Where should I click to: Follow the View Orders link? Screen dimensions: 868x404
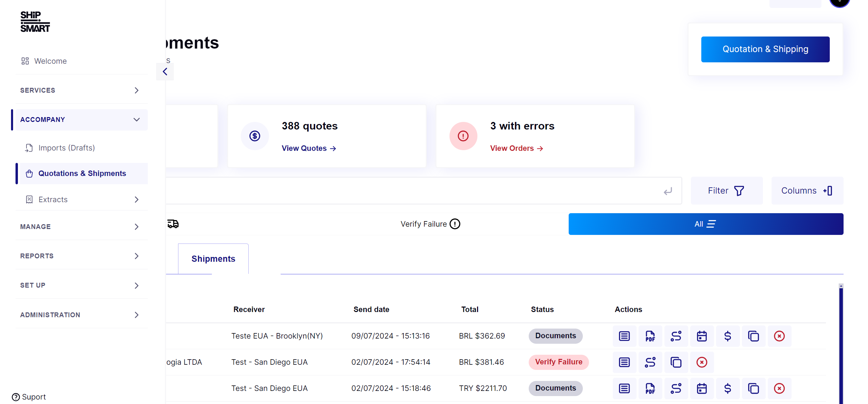tap(517, 148)
